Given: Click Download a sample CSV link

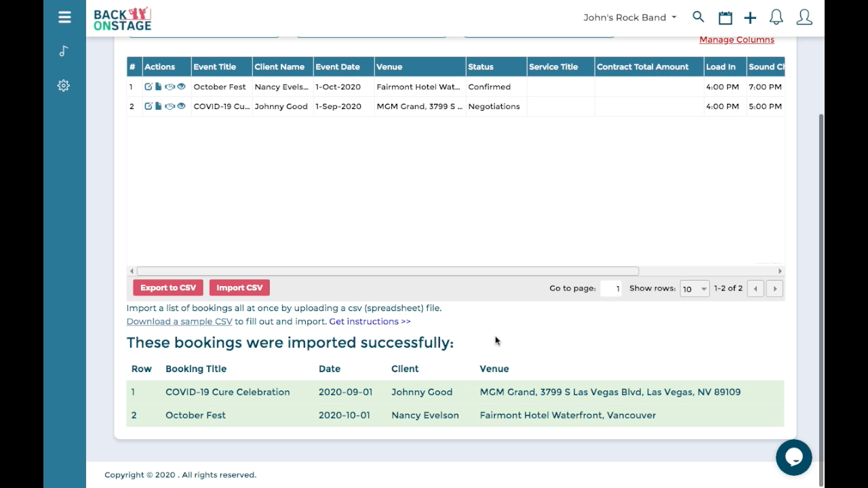Looking at the screenshot, I should [x=179, y=321].
